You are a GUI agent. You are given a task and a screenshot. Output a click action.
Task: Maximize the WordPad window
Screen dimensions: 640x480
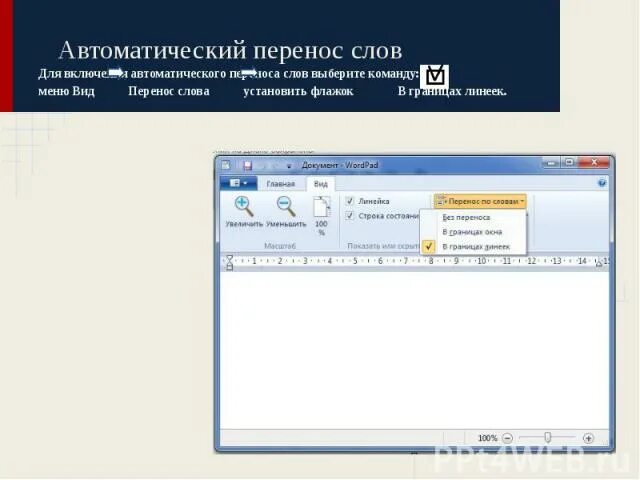569,163
